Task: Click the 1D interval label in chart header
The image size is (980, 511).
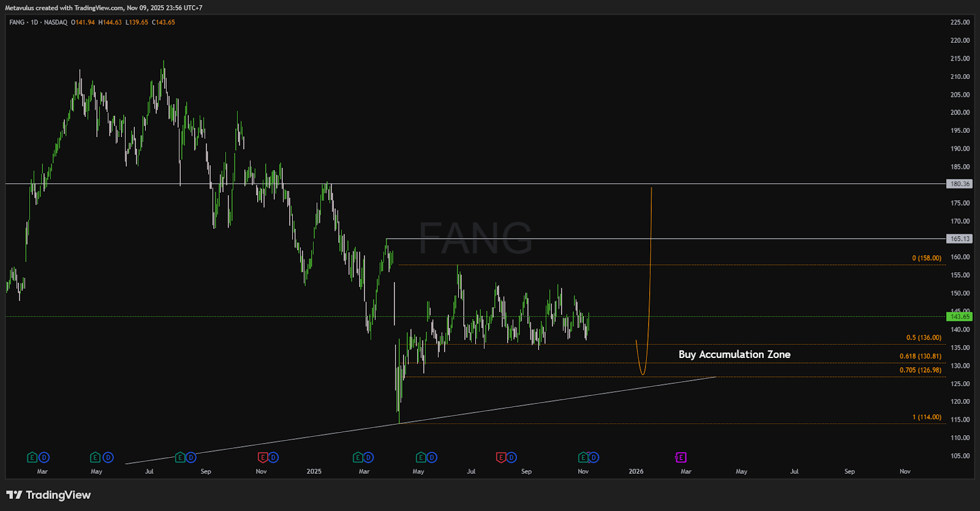Action: click(x=34, y=22)
